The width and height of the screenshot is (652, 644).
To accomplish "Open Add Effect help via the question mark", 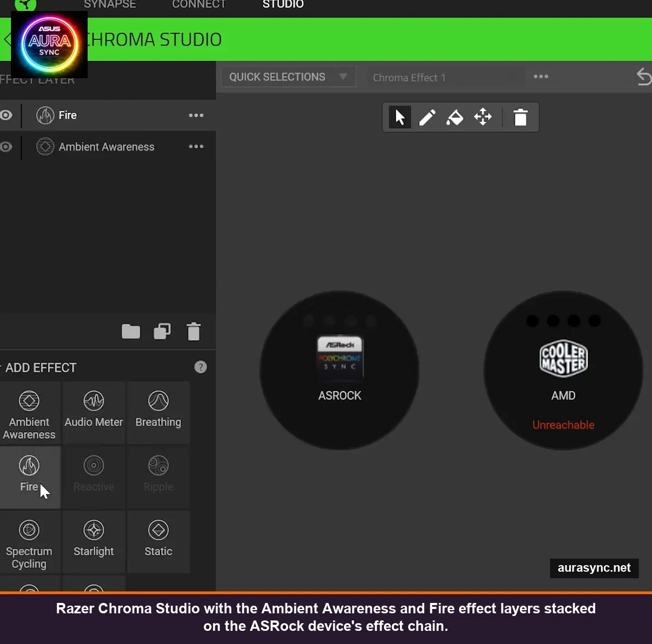I will point(201,367).
